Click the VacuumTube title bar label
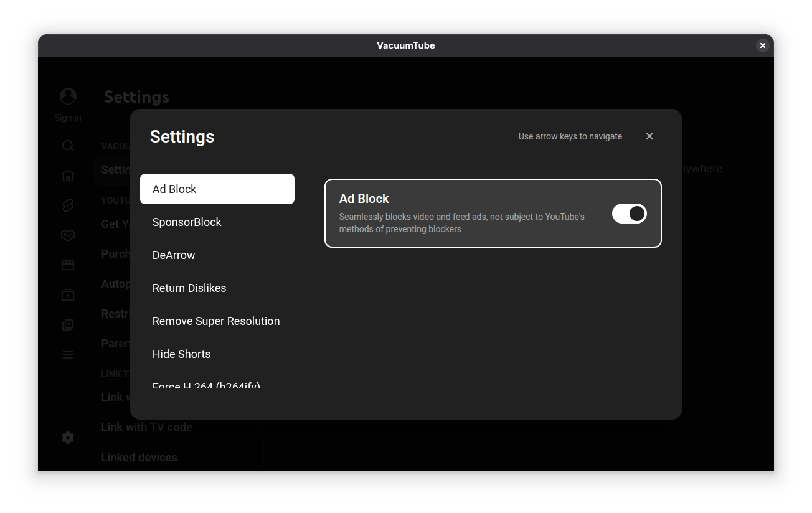The width and height of the screenshot is (812, 513). 406,45
